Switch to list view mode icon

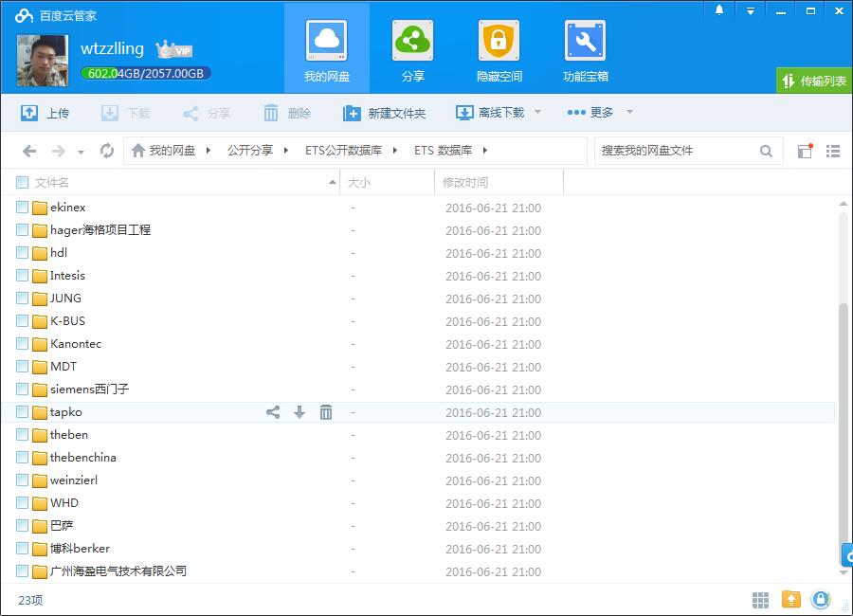(833, 151)
